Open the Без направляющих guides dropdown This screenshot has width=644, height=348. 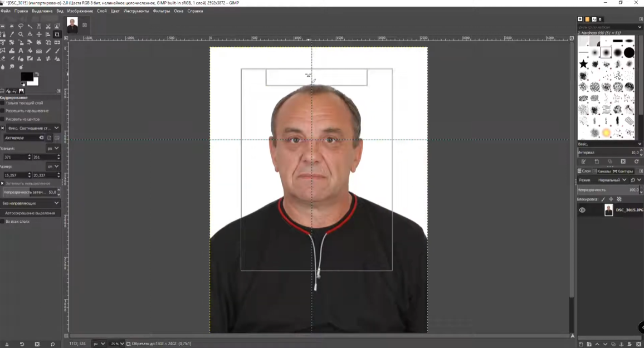point(31,203)
